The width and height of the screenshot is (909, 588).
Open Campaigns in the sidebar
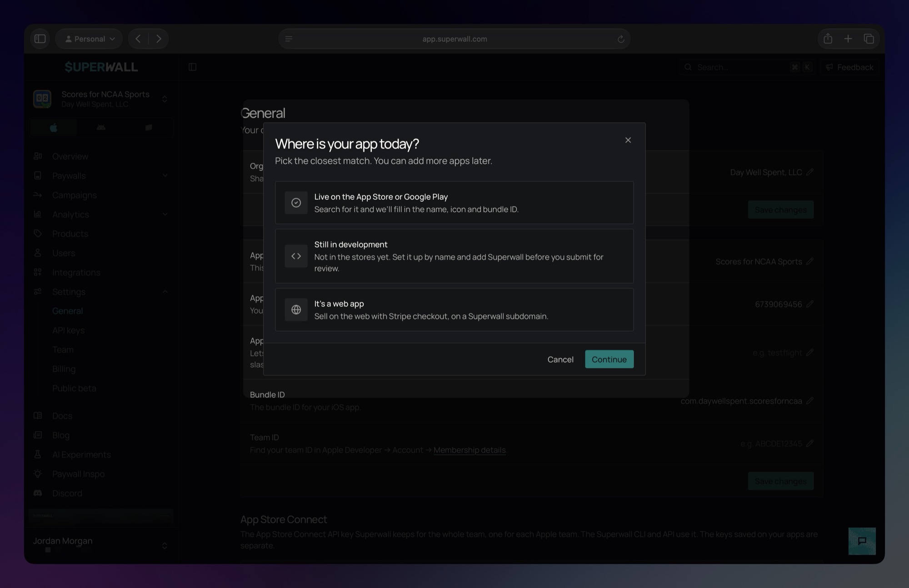point(74,195)
